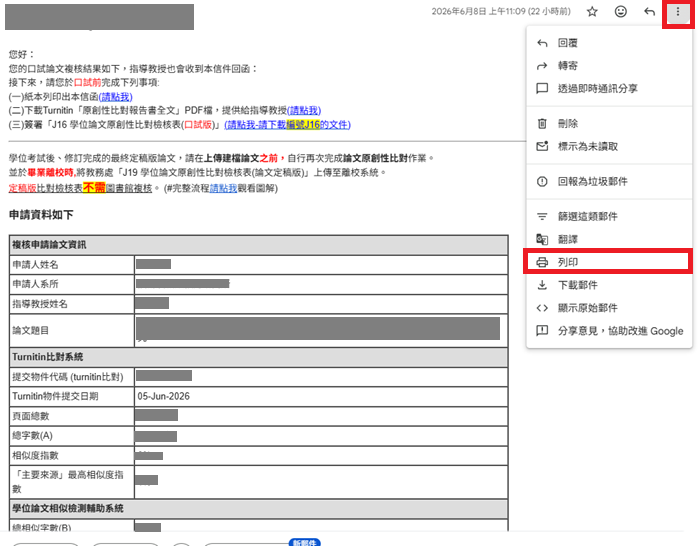Open the 請點我 link for printing this letter
This screenshot has width=698, height=546.
(x=115, y=97)
